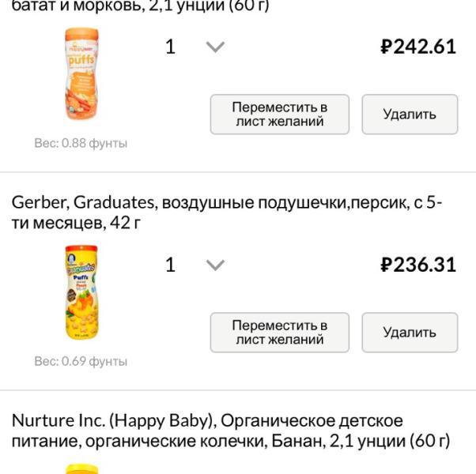Tap the partially visible yellow product image
The width and height of the screenshot is (476, 474).
pos(81,468)
